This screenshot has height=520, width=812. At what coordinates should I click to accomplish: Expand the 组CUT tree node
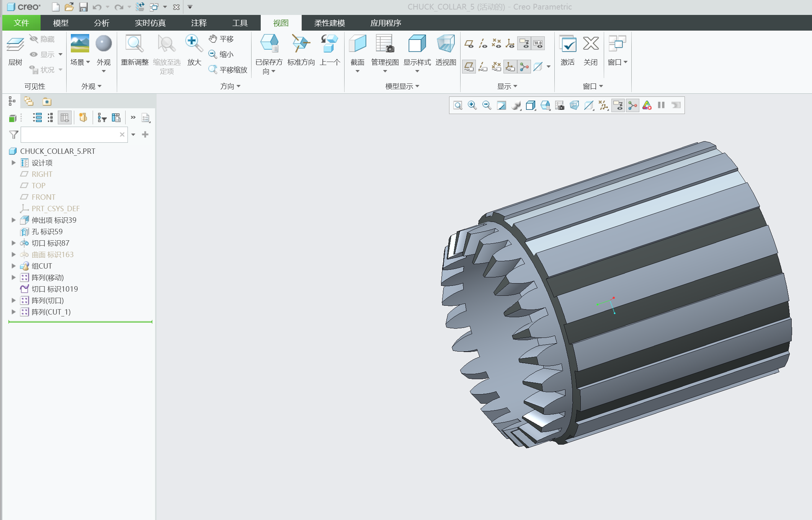click(x=13, y=266)
